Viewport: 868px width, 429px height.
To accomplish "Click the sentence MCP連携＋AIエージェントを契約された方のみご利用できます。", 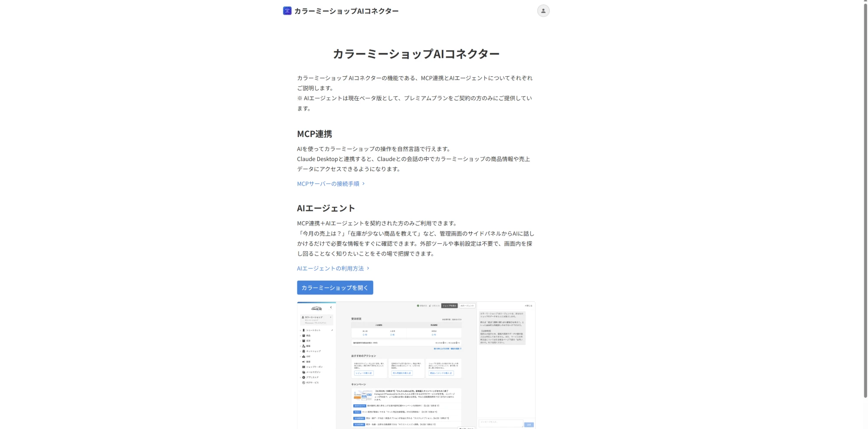I will coord(378,223).
